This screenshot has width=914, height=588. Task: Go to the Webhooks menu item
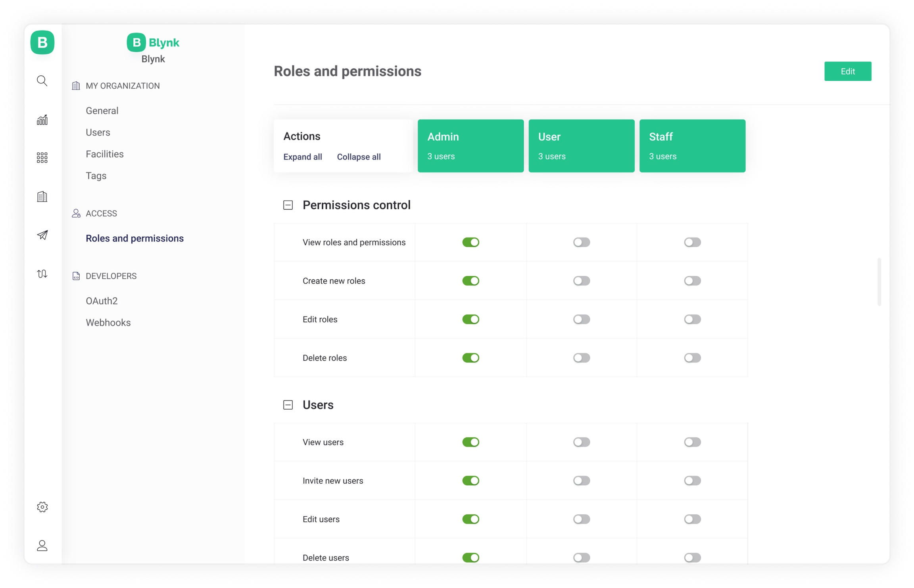(x=108, y=322)
